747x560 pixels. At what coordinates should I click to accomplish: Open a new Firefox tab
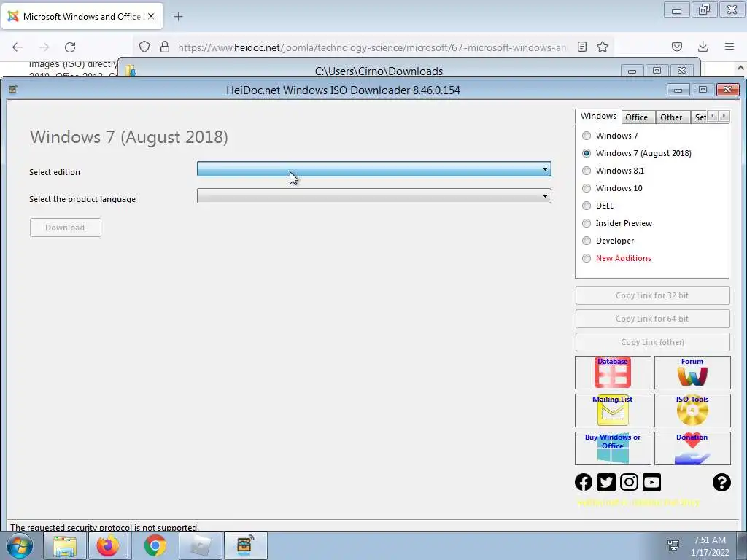[x=178, y=17]
